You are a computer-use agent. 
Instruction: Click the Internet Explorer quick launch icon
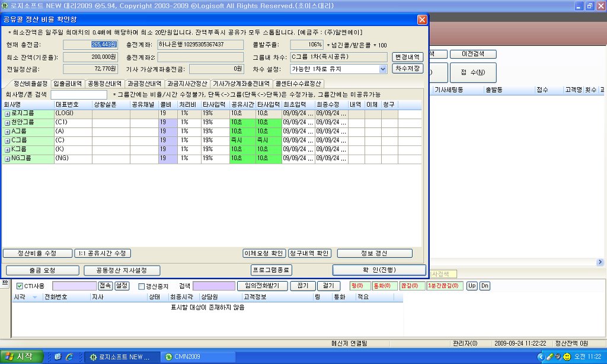click(x=70, y=357)
